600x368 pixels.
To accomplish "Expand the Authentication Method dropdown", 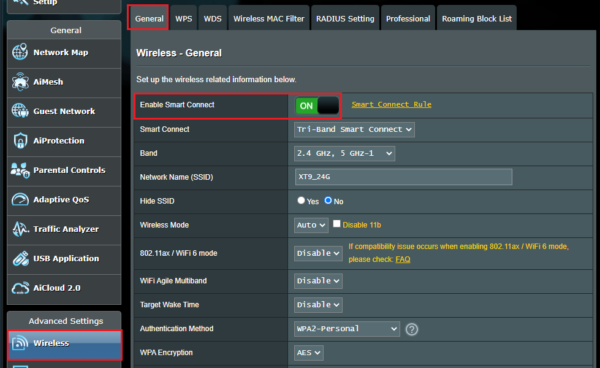I will pyautogui.click(x=347, y=329).
